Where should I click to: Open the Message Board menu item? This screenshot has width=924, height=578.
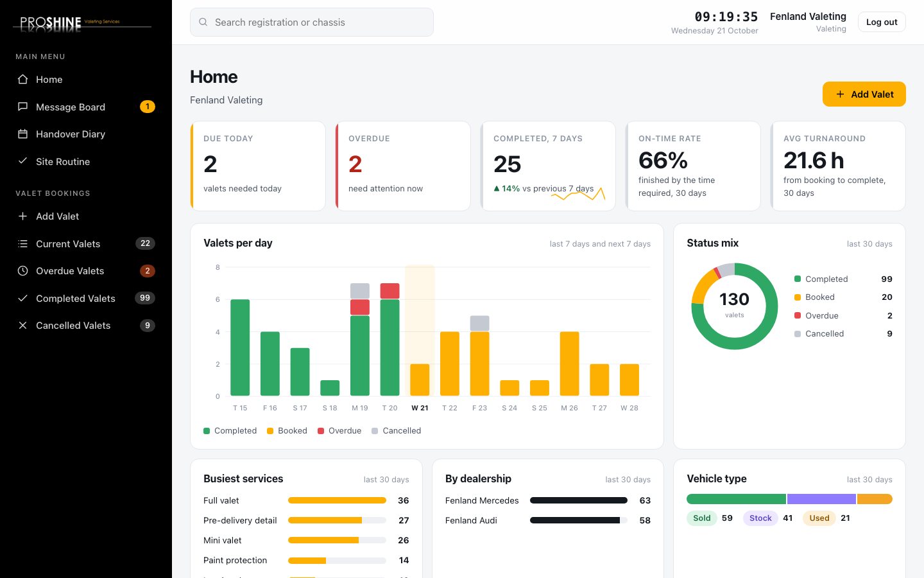(86, 107)
